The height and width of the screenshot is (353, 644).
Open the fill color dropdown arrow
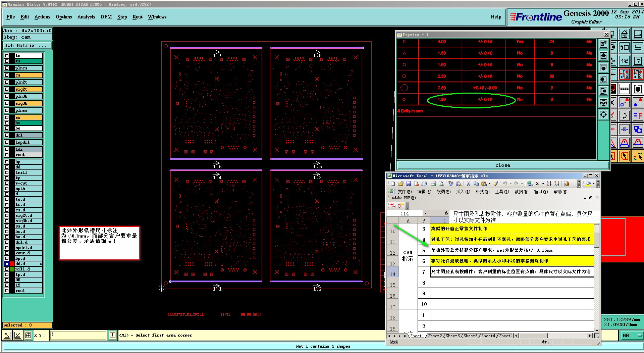593,184
